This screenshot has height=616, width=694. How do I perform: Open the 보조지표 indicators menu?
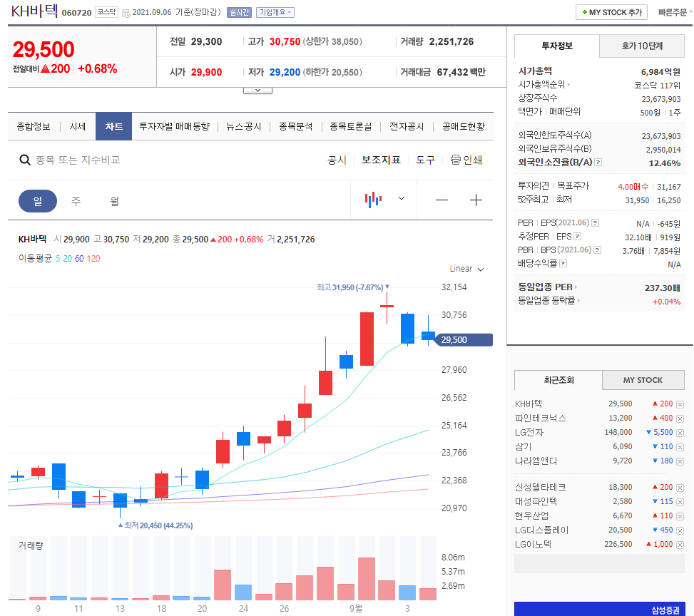pyautogui.click(x=381, y=160)
